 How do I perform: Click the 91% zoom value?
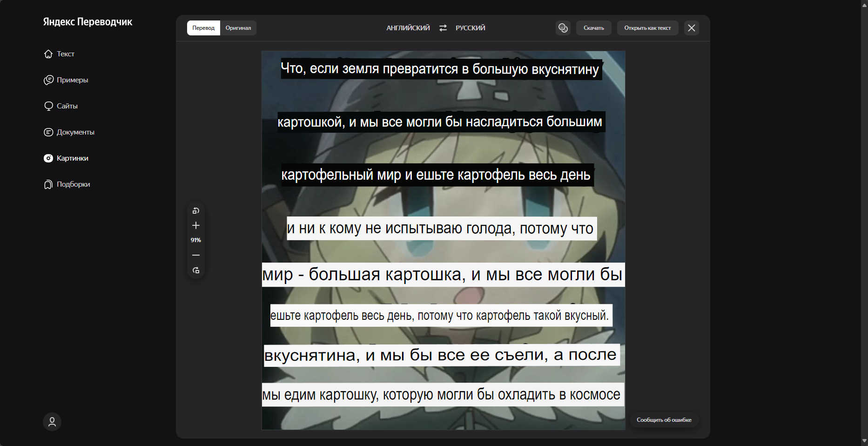196,240
